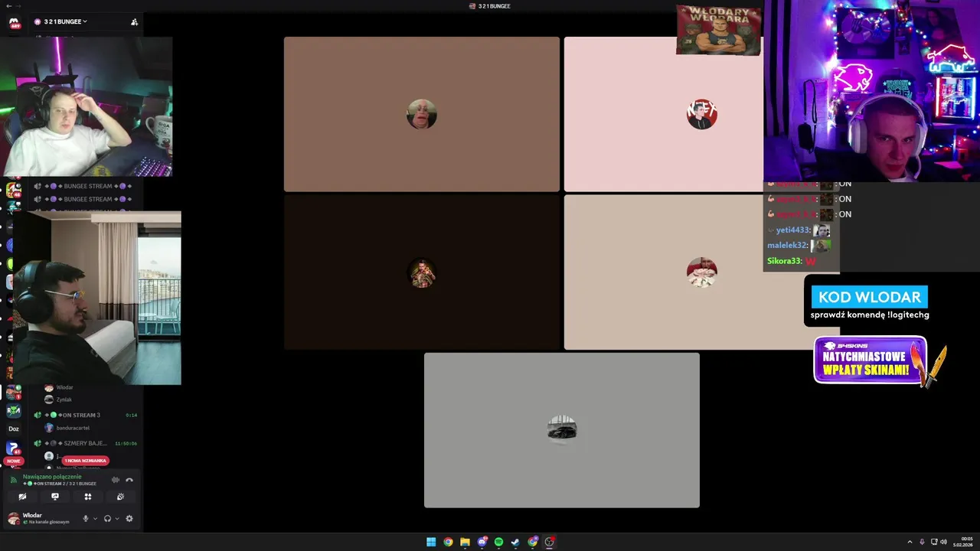Open OBS Studio from taskbar
This screenshot has width=980, height=551.
(x=550, y=542)
